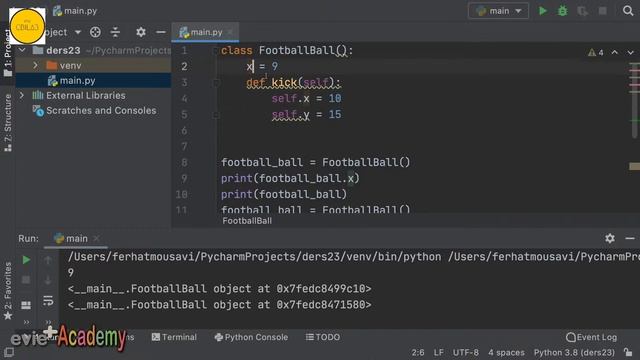Click line number 8 in gutter
Screen dimensions: 640x360
tap(184, 162)
